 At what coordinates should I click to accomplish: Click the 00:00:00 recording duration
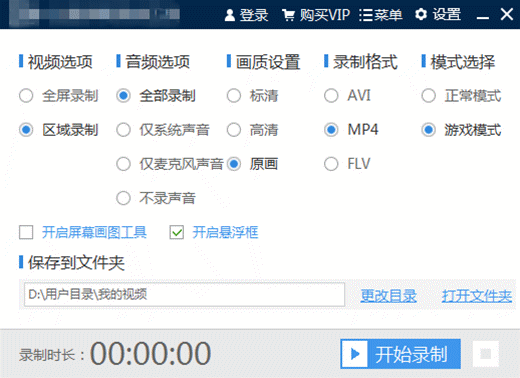[x=150, y=354]
